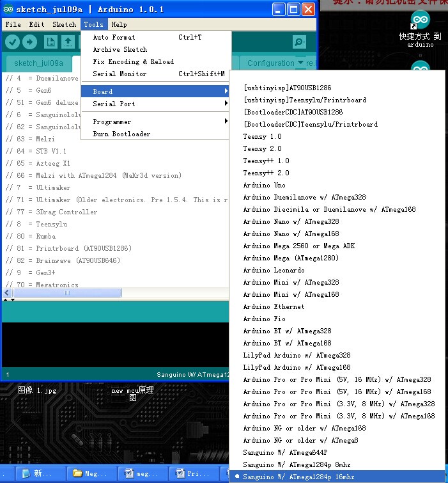Select Arduino Leonardo board
Viewport: 448px width, 483px height.
tap(337, 270)
